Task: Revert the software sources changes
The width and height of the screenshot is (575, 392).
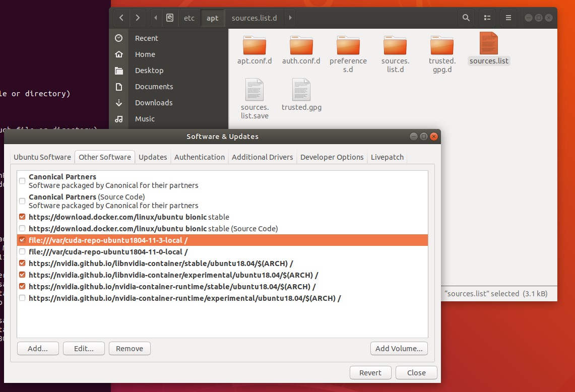Action: [x=370, y=372]
